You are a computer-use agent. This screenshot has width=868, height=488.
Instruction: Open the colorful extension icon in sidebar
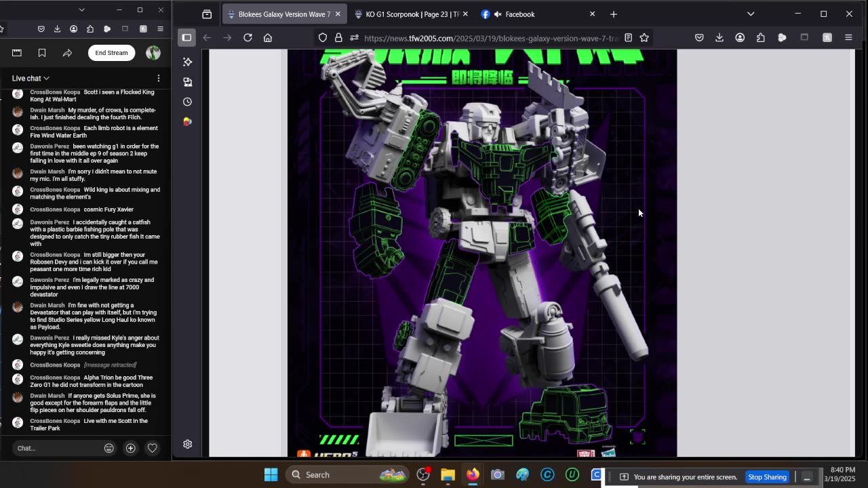tap(188, 122)
